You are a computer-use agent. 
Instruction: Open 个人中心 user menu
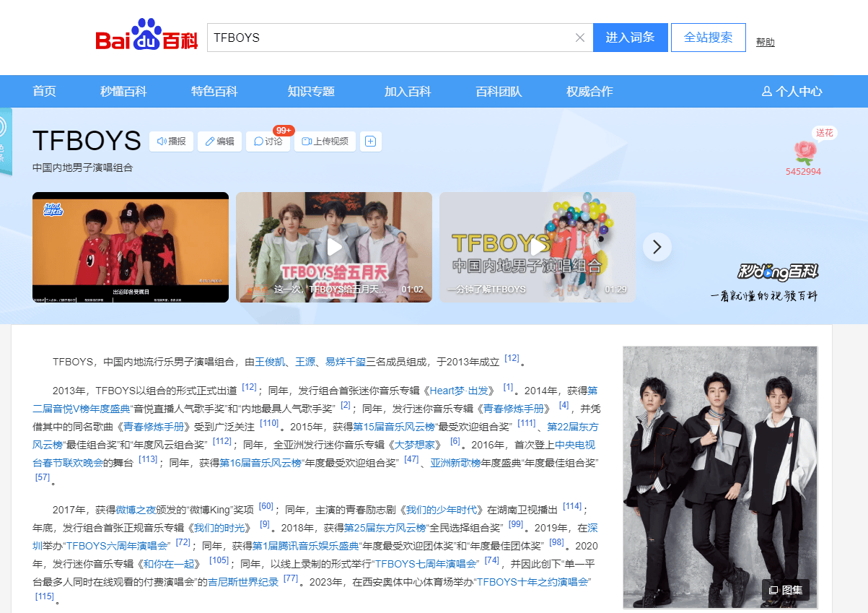click(792, 91)
